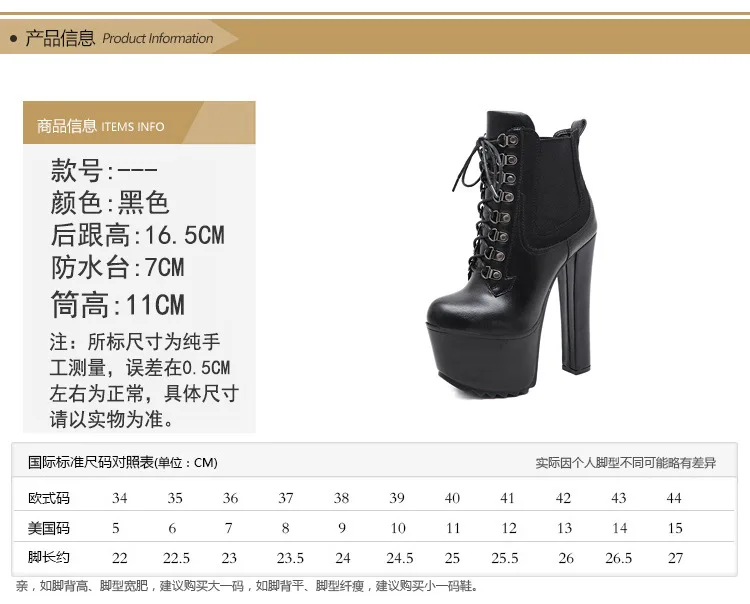Click the 脚长约 row label
This screenshot has width=750, height=604.
49,557
